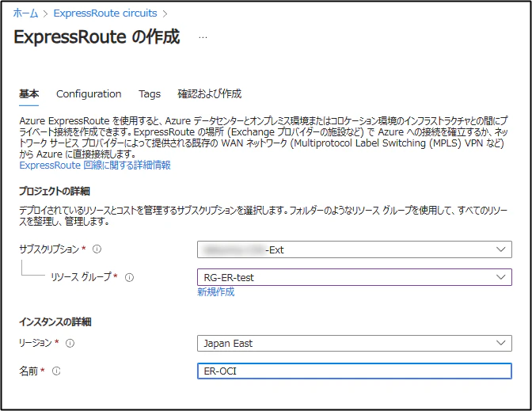Select the 基本 tab

click(x=28, y=93)
